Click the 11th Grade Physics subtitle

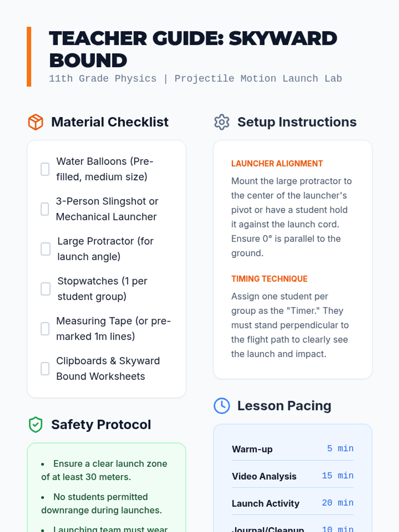(x=195, y=78)
